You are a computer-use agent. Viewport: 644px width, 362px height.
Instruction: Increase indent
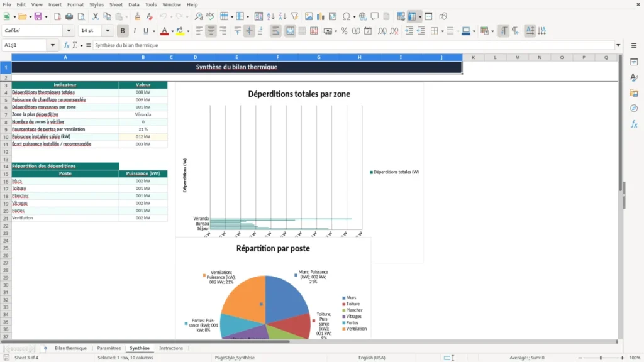click(x=409, y=31)
